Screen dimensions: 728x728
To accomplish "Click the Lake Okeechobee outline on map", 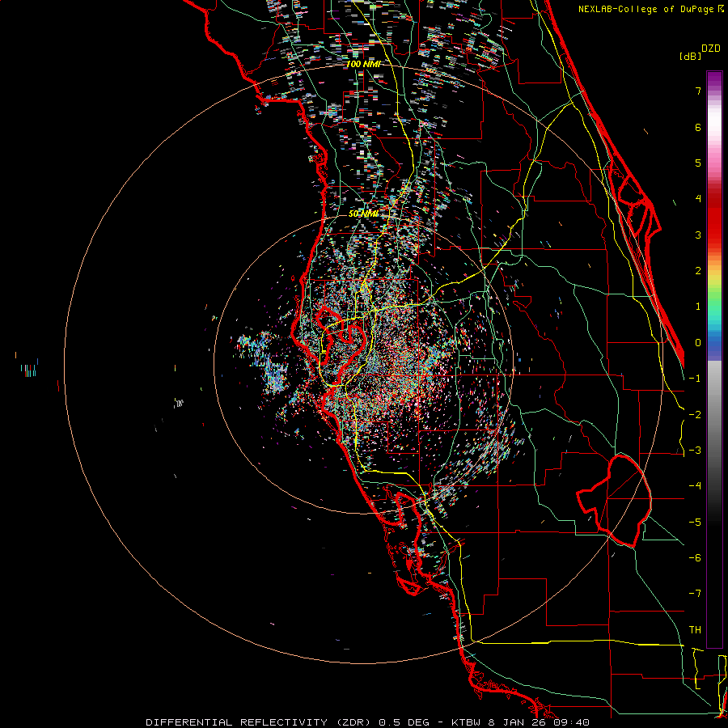I will pyautogui.click(x=615, y=501).
